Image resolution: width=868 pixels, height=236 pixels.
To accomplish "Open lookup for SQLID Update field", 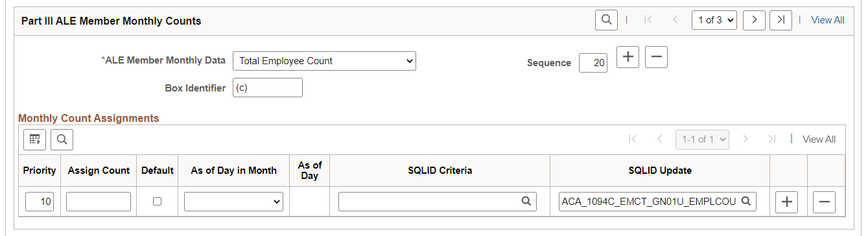I will [x=746, y=202].
